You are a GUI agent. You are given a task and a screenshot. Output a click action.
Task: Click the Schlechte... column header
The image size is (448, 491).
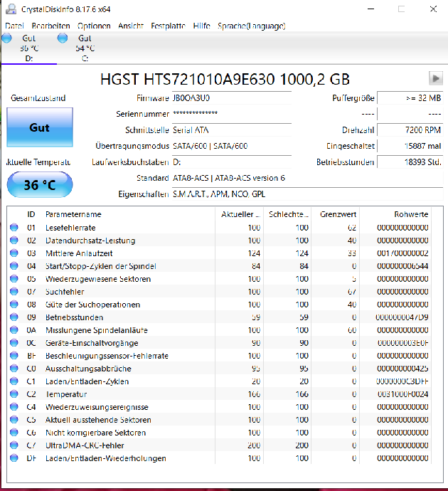[x=288, y=214]
